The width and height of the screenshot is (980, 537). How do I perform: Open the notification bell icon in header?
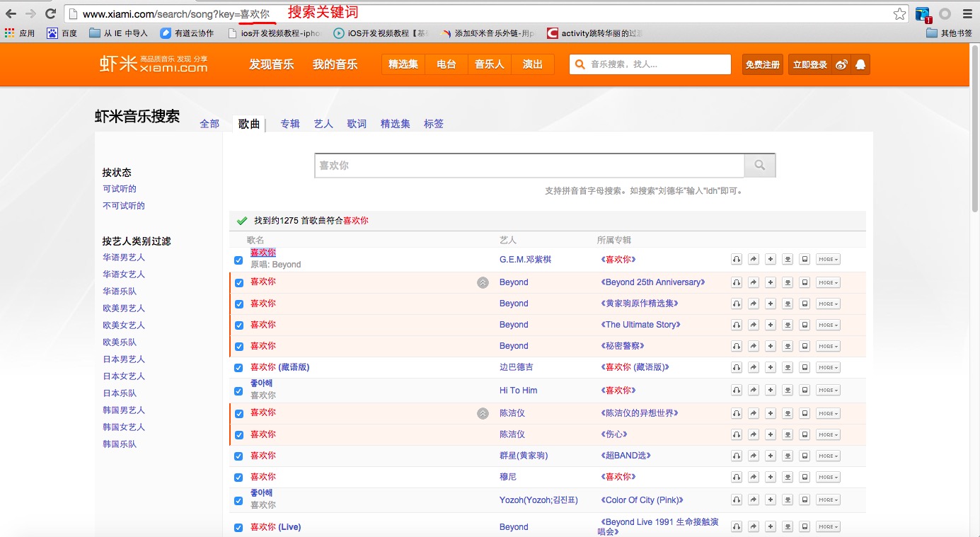[x=860, y=64]
